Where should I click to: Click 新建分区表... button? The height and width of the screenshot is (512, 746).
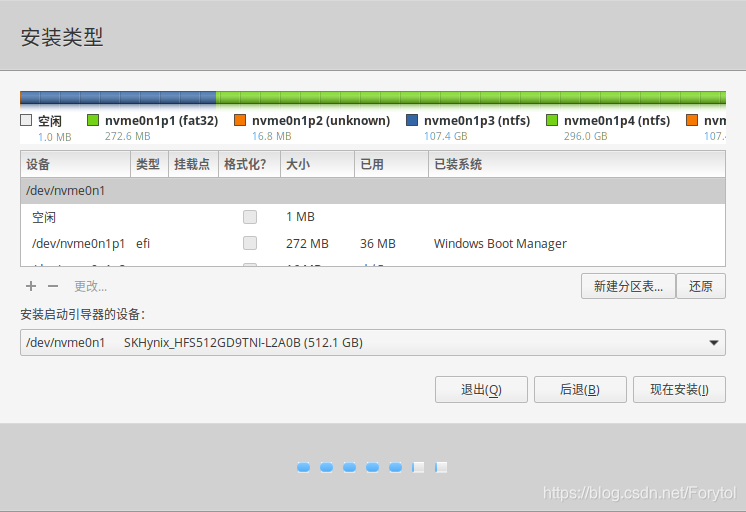pos(628,286)
